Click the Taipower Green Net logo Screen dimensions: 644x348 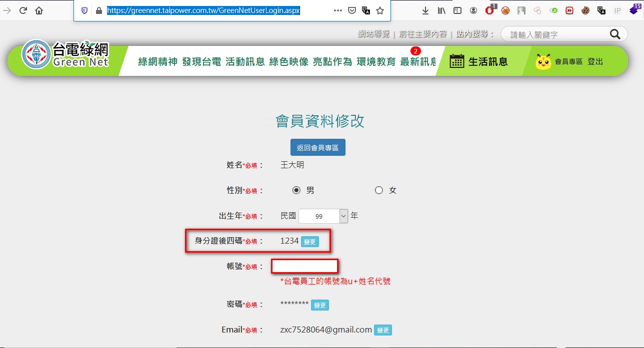tap(65, 54)
